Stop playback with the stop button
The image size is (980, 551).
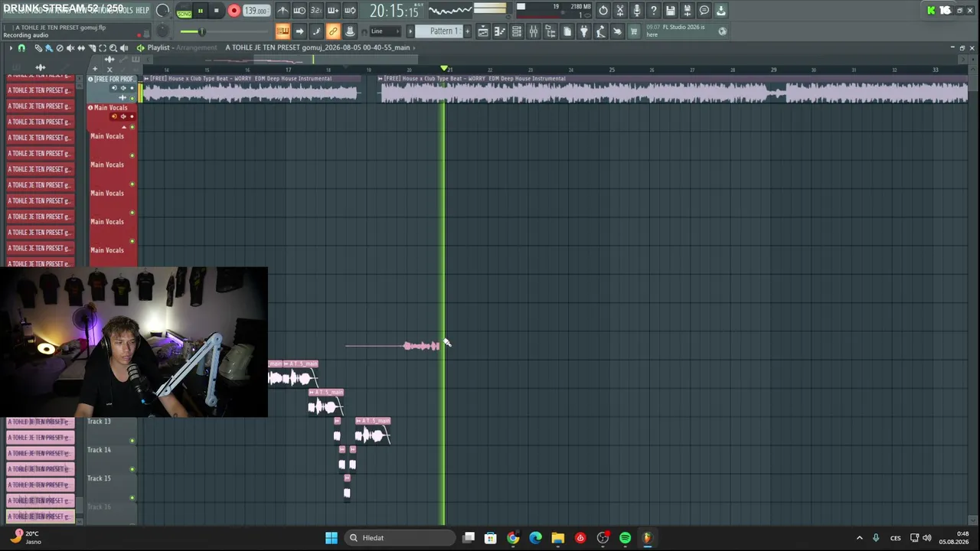pos(217,11)
